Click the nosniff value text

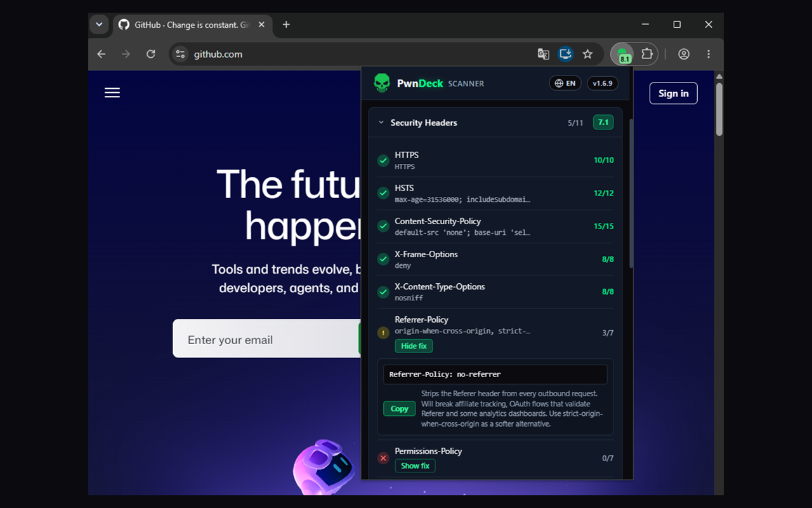409,298
